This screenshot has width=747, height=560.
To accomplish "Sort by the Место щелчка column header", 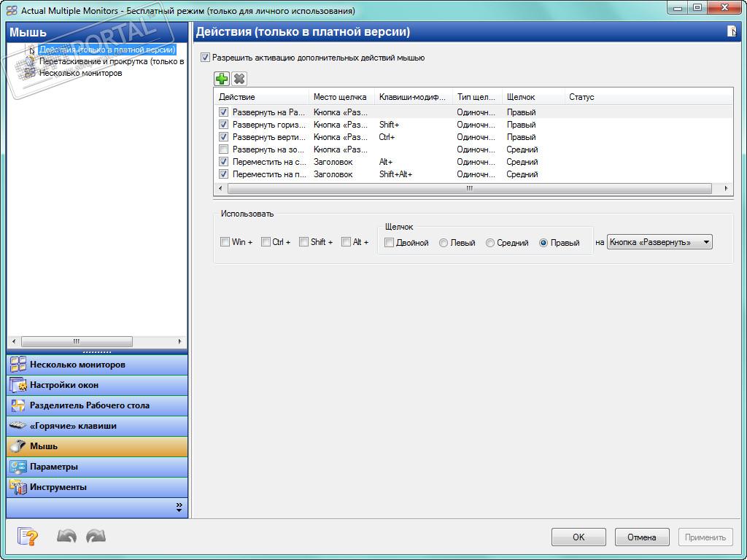I will pos(341,97).
